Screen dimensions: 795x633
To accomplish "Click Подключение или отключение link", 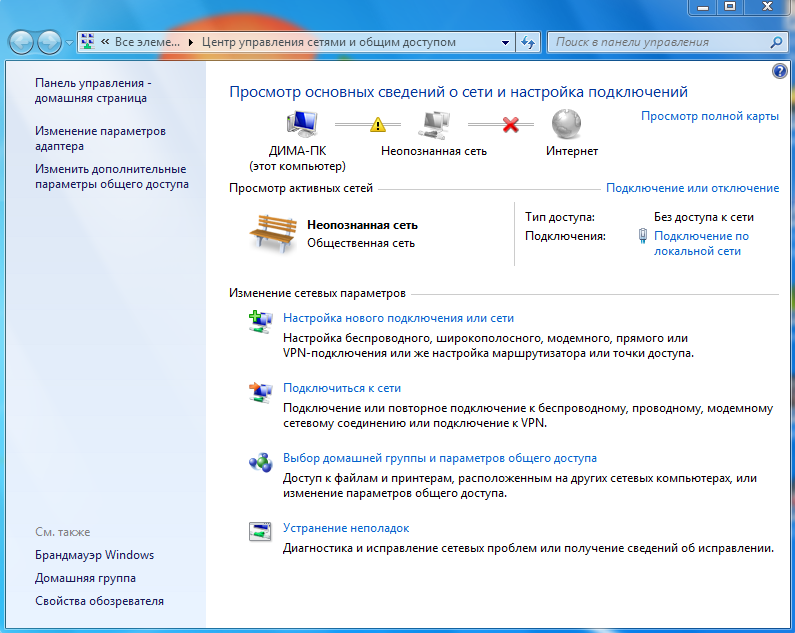I will point(692,188).
